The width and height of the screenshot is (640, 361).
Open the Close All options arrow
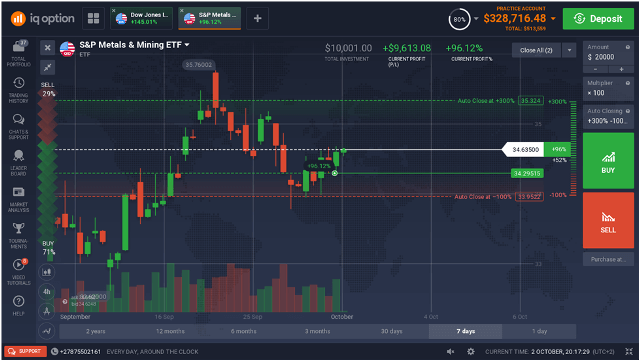[x=569, y=50]
